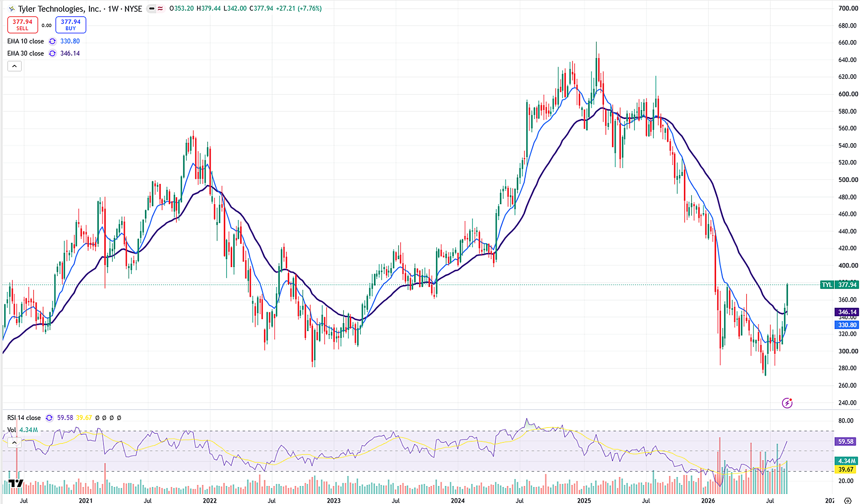
Task: Click the Vol 4.34M legend label
Action: pos(22,430)
